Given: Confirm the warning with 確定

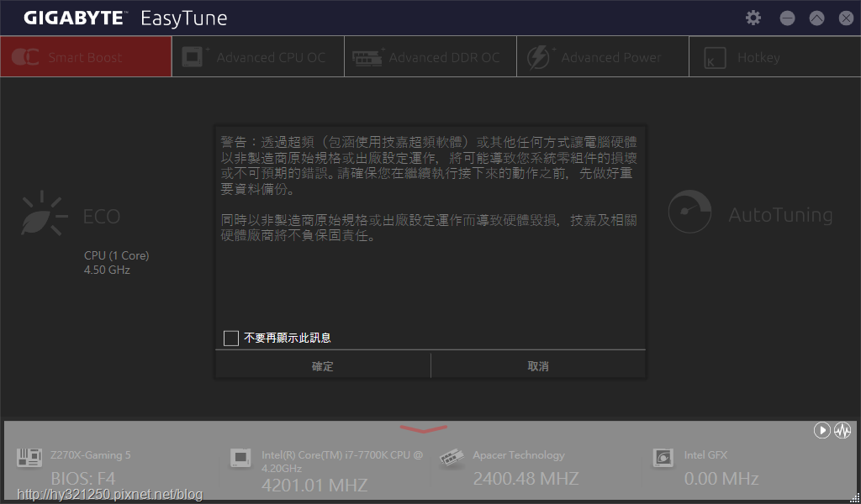Looking at the screenshot, I should pyautogui.click(x=323, y=365).
